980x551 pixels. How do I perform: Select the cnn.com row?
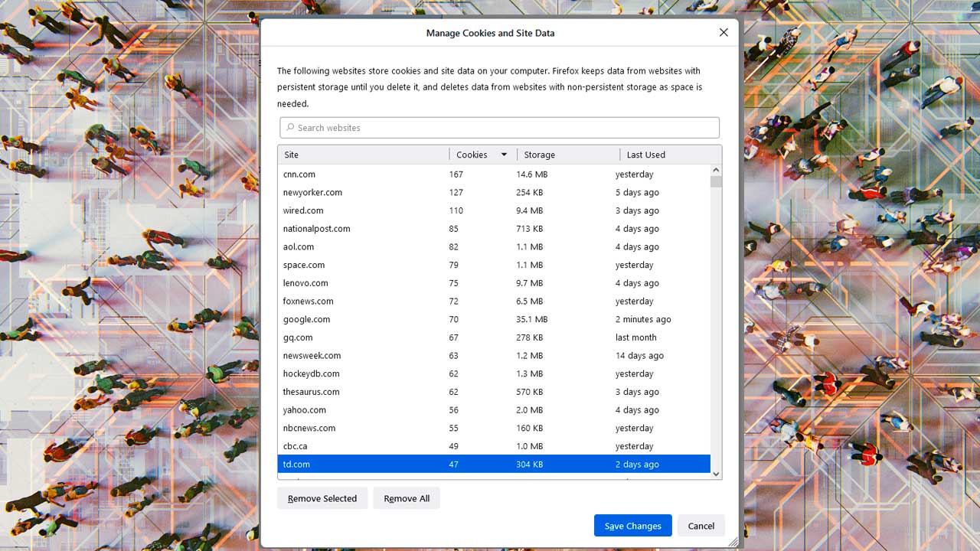point(494,174)
